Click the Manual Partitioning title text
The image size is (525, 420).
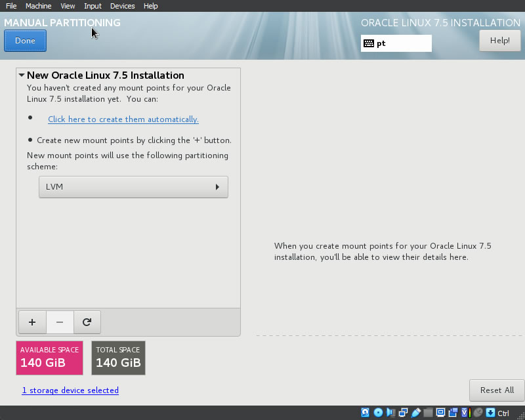click(62, 23)
